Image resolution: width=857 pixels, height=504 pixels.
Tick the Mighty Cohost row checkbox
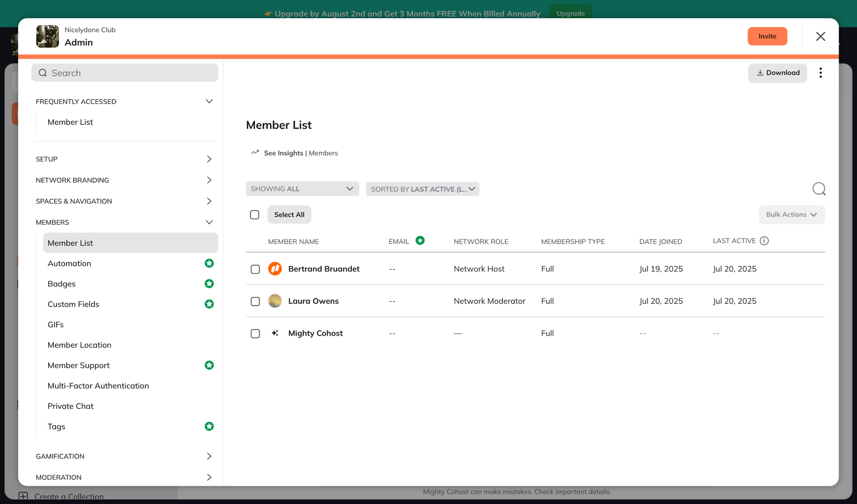(x=255, y=333)
